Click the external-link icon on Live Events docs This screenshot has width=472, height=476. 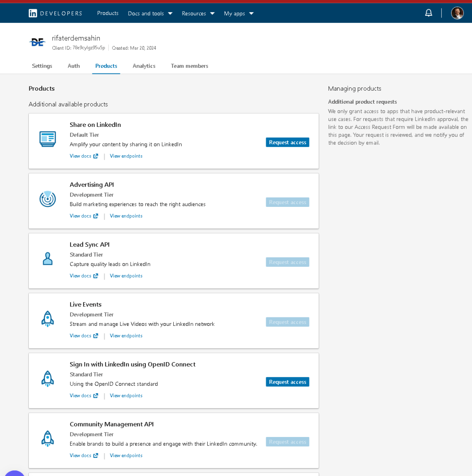[x=96, y=336]
